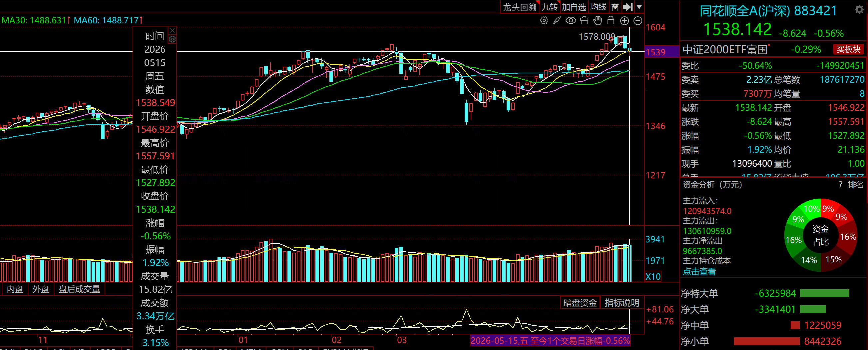Click the red 净中单 bar

tap(795, 325)
